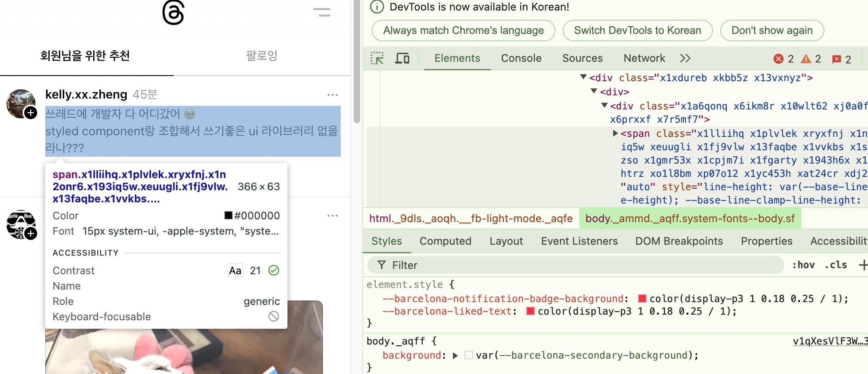
Task: Toggle the device toolbar
Action: point(402,59)
